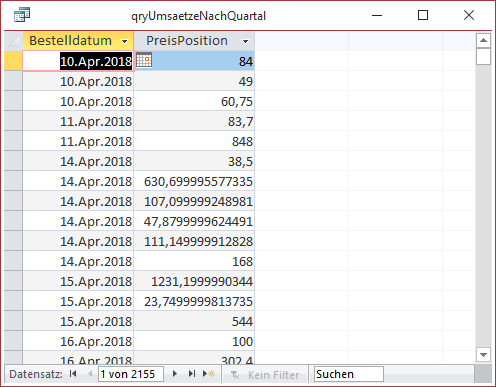Click the select-all corner box of datasheet
The image size is (496, 387).
pyautogui.click(x=13, y=41)
